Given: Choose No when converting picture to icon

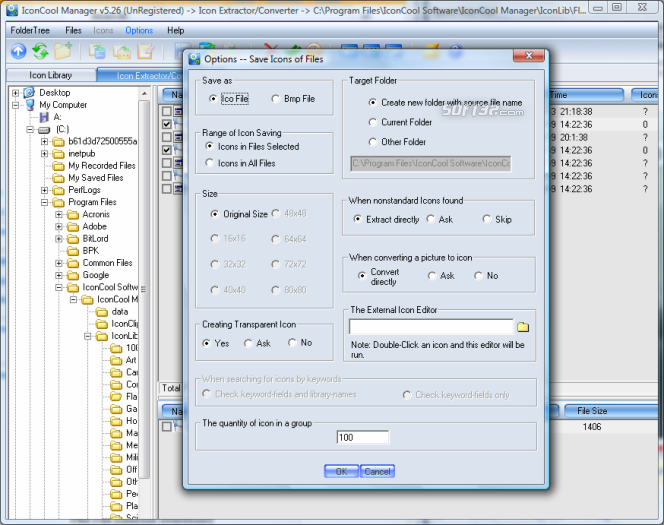Looking at the screenshot, I should pyautogui.click(x=478, y=276).
